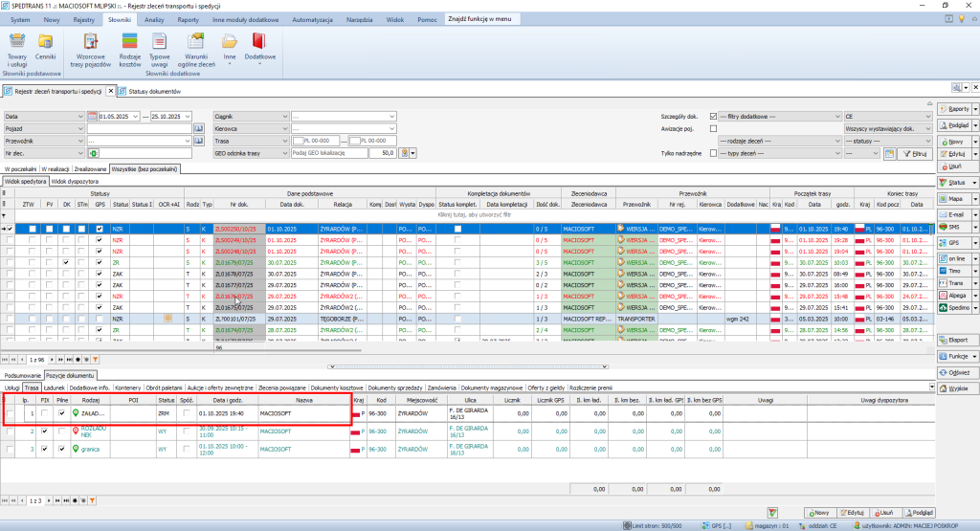The width and height of the screenshot is (980, 531).
Task: Enable the Awizacje poj. checkbox
Action: point(713,128)
